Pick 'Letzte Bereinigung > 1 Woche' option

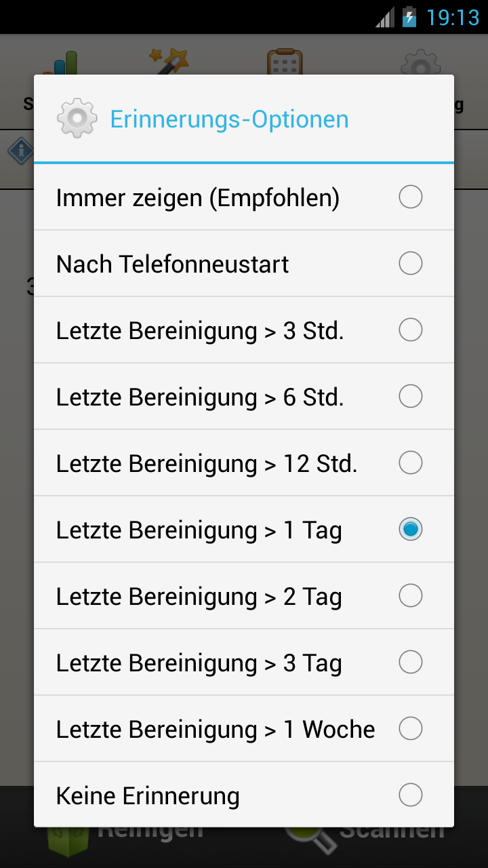(x=244, y=729)
